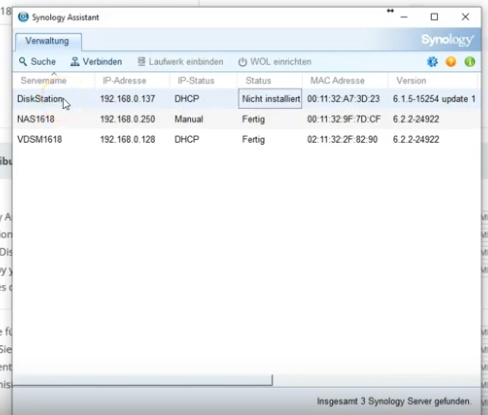Maximize the Synology Assistant window
This screenshot has height=415, width=488.
coord(434,17)
